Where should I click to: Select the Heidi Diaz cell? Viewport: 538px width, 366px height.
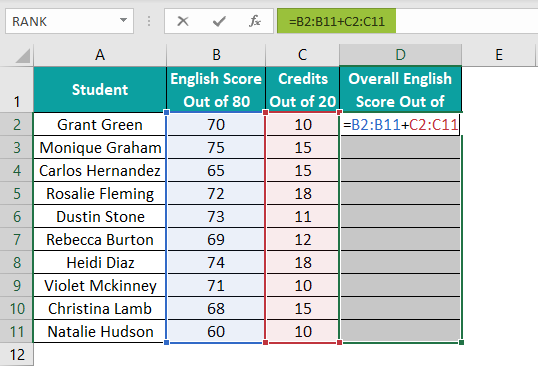pos(100,262)
